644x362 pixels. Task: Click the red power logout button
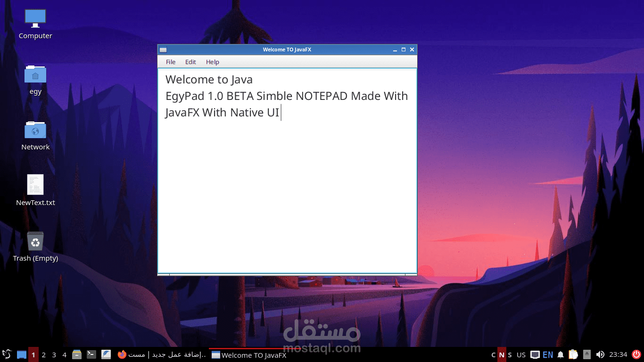pyautogui.click(x=636, y=354)
